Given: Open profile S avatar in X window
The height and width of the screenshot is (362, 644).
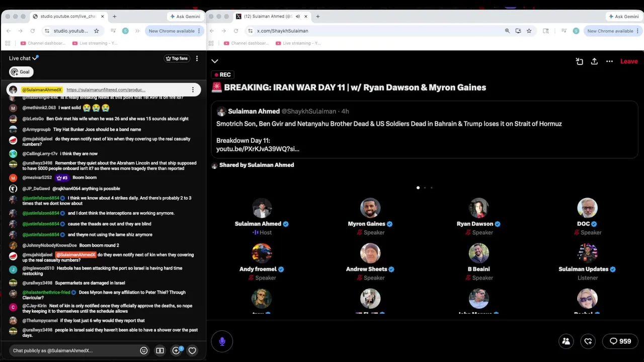Looking at the screenshot, I should pos(576,31).
